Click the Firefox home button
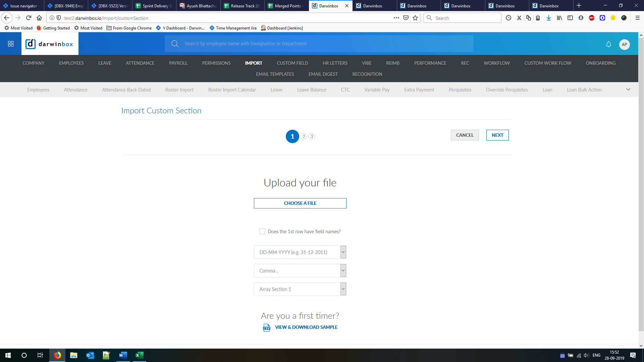The image size is (644, 362). [x=39, y=18]
